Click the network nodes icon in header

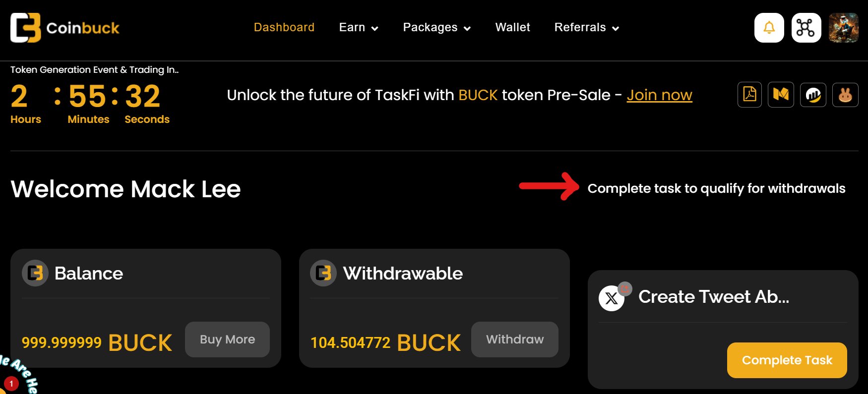point(806,28)
